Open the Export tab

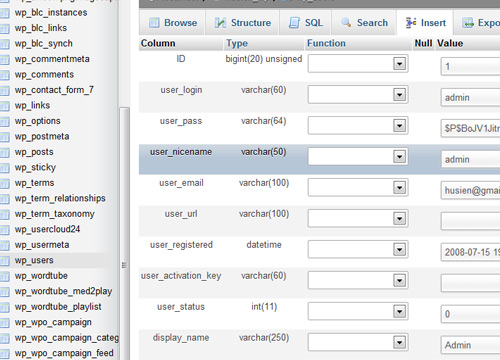[x=478, y=23]
